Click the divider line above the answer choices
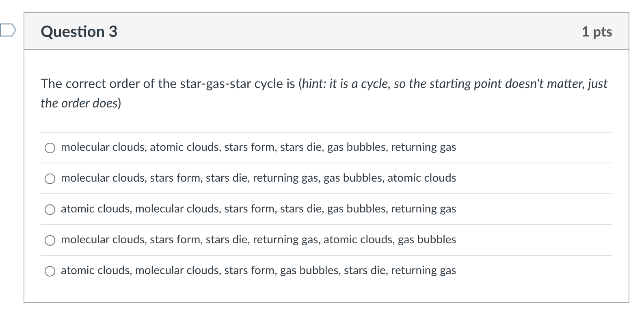Viewport: 644px width, 313px height. [x=325, y=132]
